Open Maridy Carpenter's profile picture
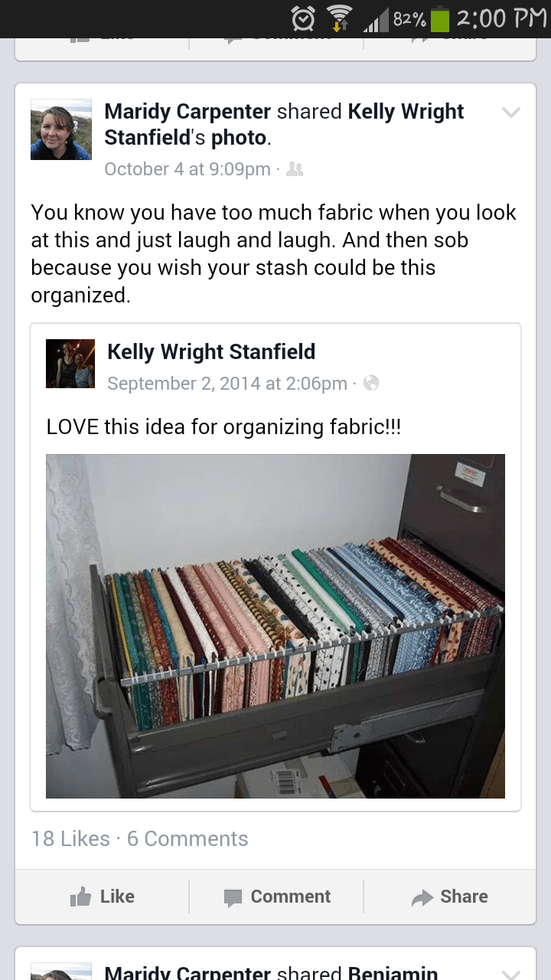Image resolution: width=551 pixels, height=980 pixels. [61, 129]
